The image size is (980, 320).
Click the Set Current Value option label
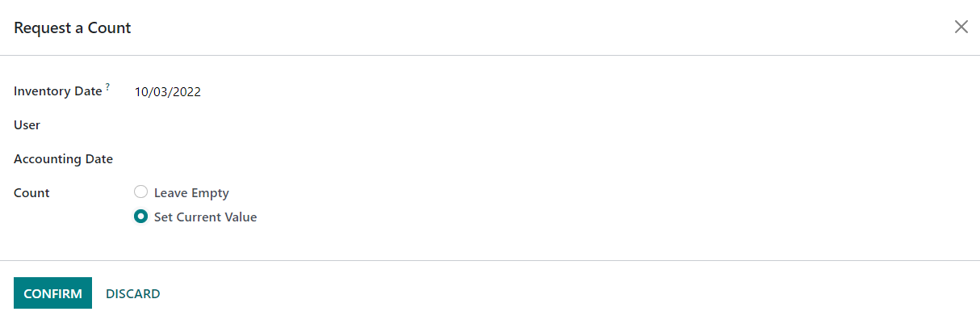click(205, 217)
